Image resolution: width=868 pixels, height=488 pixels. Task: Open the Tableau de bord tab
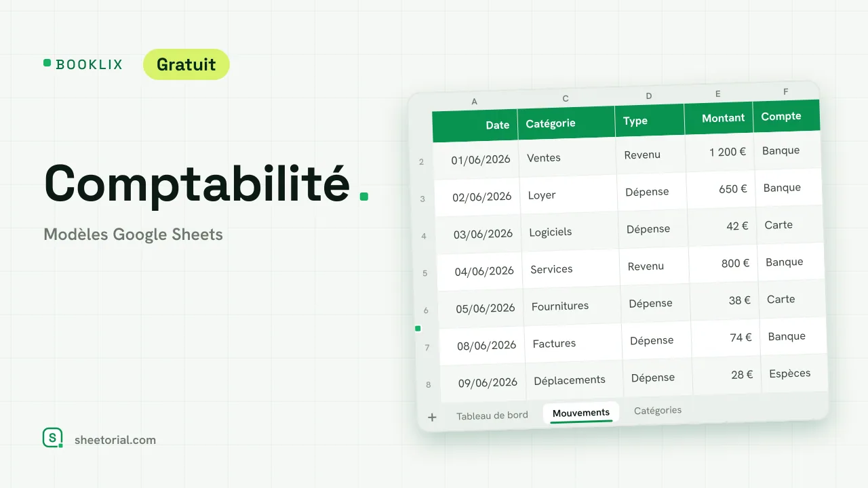492,415
